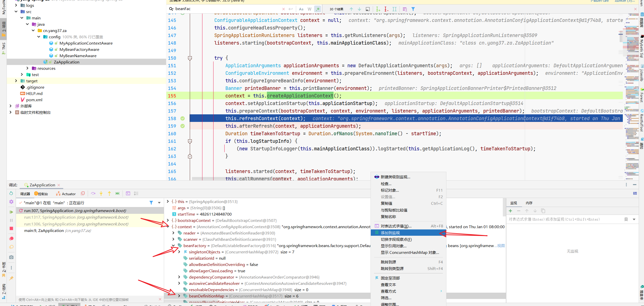
Task: Open 对表达式求值 menu item
Action: pyautogui.click(x=408, y=226)
